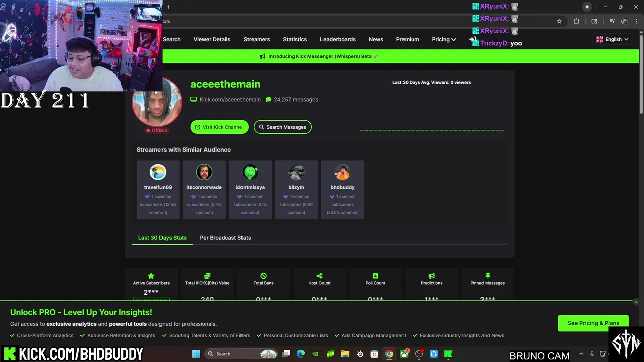The height and width of the screenshot is (362, 644).
Task: Open the Kick app icon in taskbar
Action: (448, 354)
